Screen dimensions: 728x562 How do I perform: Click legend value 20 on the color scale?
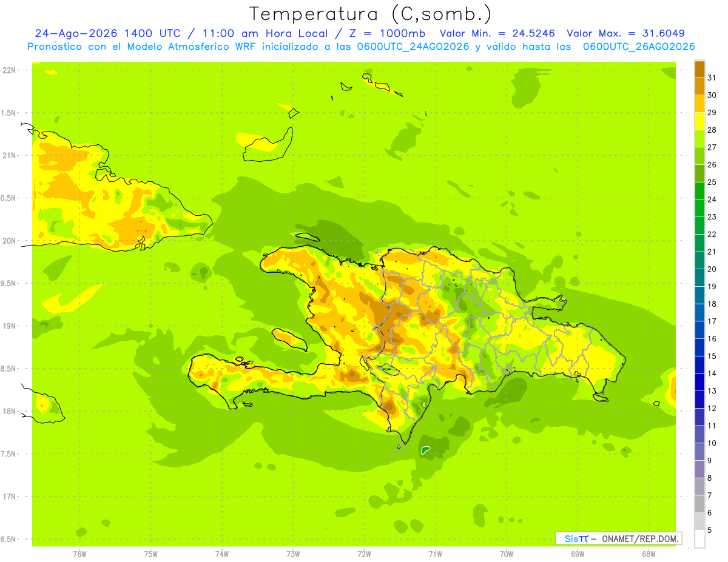712,269
